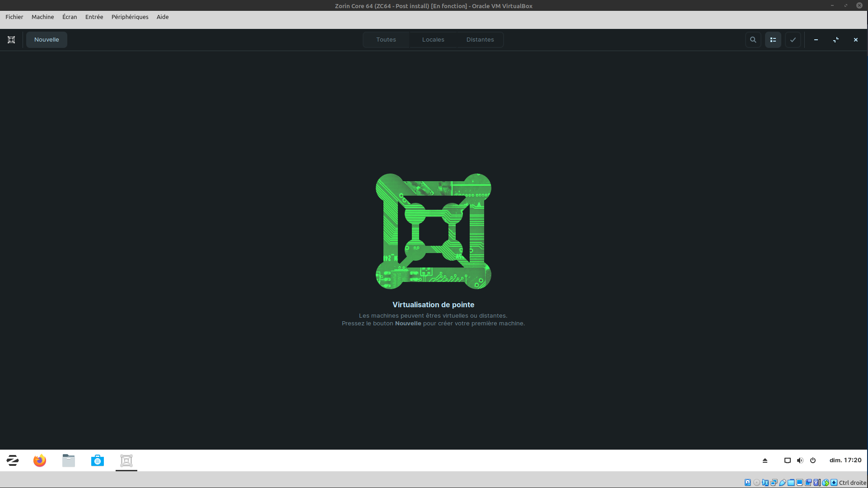Open the Software store taskbar icon
The height and width of the screenshot is (488, 868).
click(98, 460)
